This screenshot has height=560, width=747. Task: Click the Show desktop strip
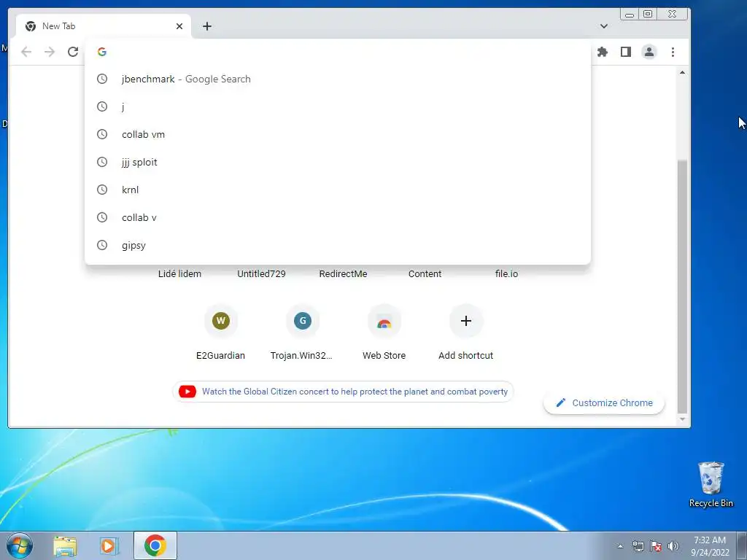(x=742, y=545)
